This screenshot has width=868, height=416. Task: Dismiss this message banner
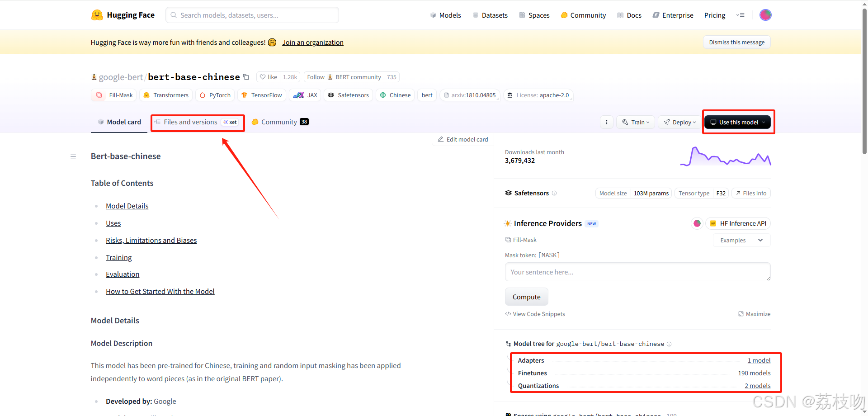737,42
